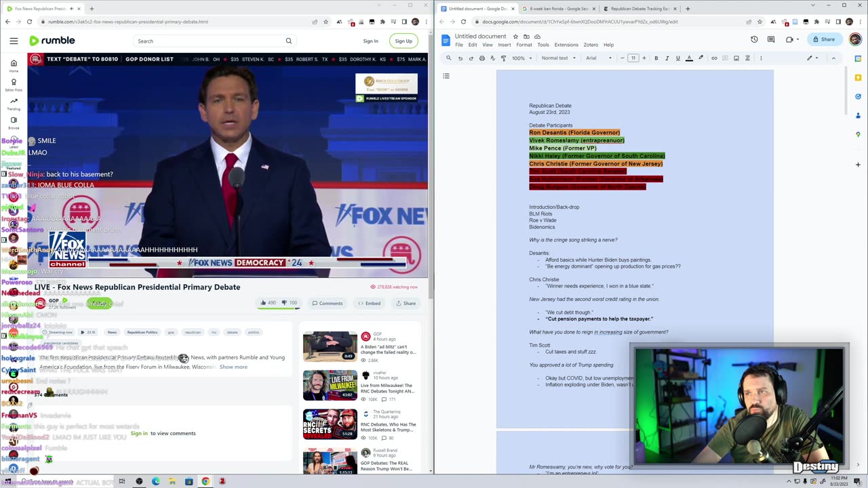Go to the Rumble logo homepage
The image size is (868, 488).
(x=52, y=41)
